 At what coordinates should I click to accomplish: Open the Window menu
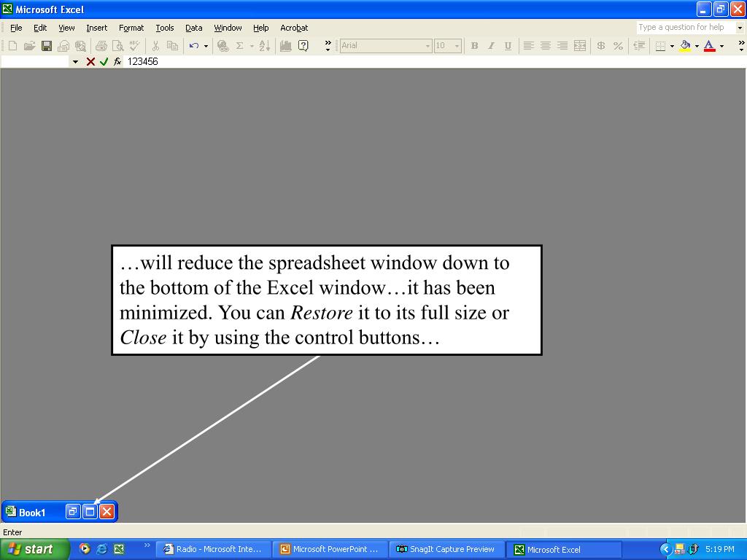(x=228, y=28)
